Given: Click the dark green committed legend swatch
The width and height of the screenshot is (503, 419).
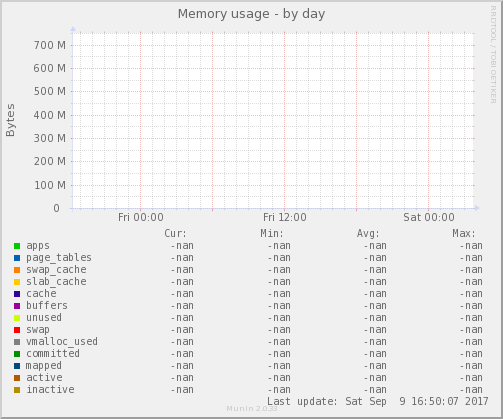Looking at the screenshot, I should [x=17, y=354].
